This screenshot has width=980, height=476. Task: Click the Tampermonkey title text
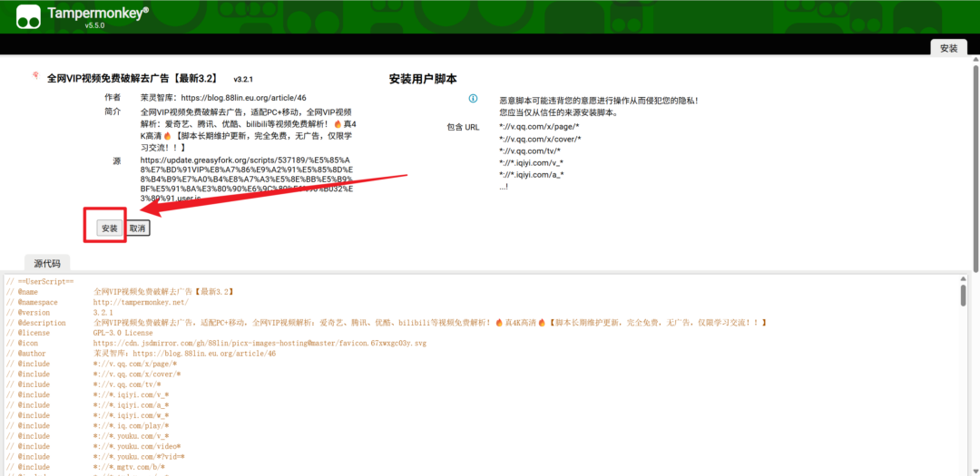(98, 13)
